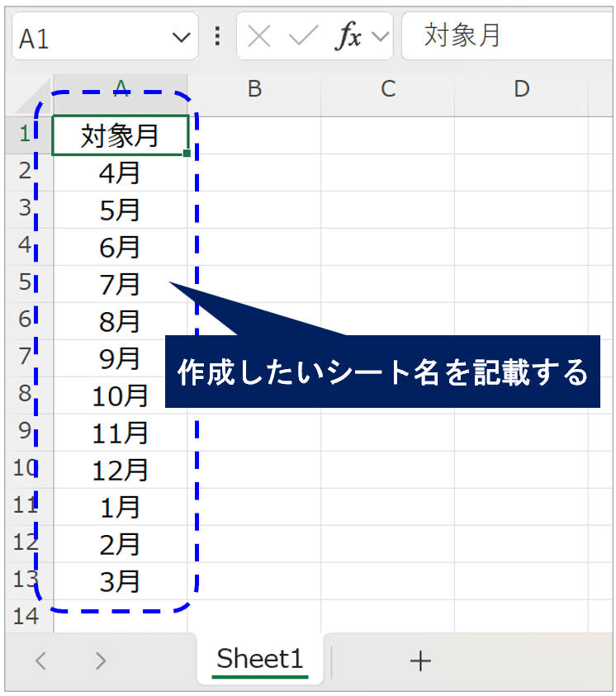Select the cell containing 4月
Viewport: 616px width, 696px height.
coord(121,173)
